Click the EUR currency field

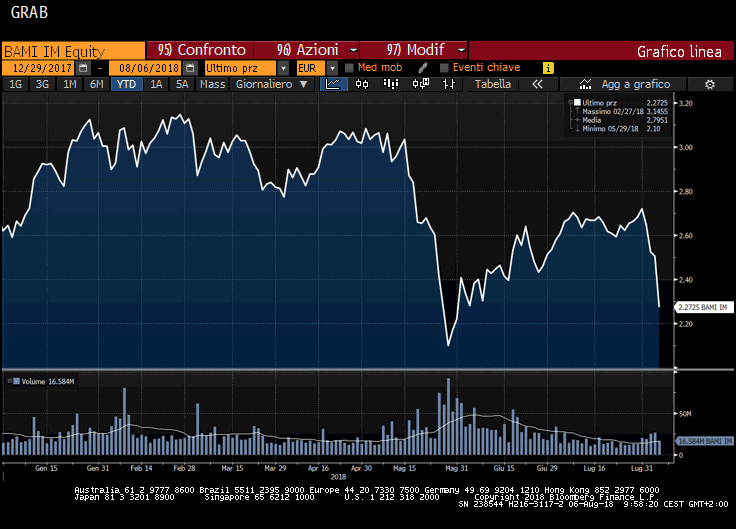pyautogui.click(x=311, y=68)
